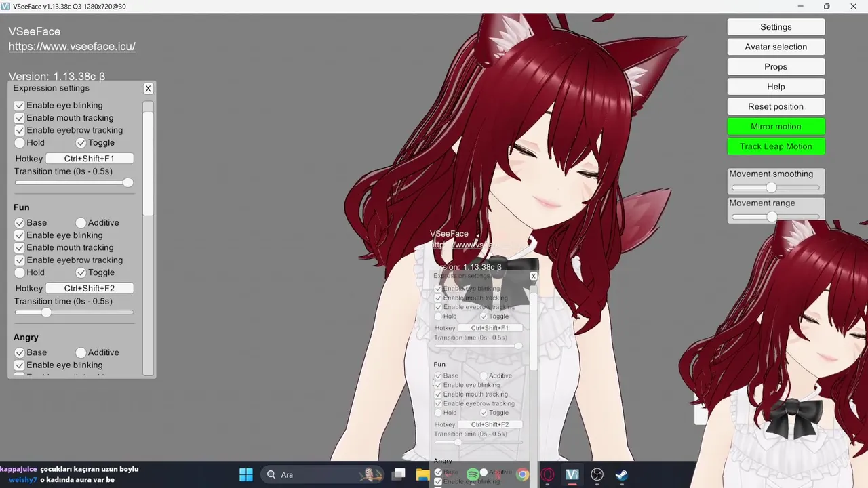Toggle Enable eye blinking in the Angry section
Screen dimensions: 868x488
[20, 365]
